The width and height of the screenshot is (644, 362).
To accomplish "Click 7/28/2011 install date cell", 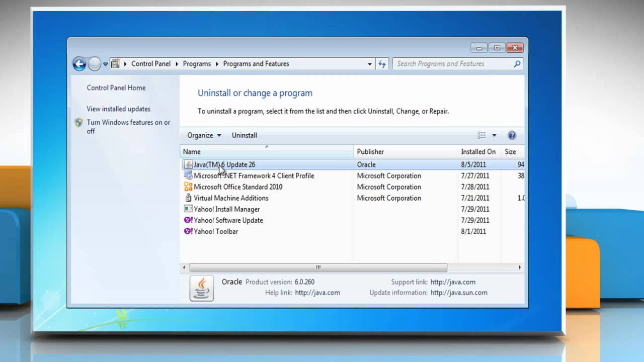I will [475, 187].
